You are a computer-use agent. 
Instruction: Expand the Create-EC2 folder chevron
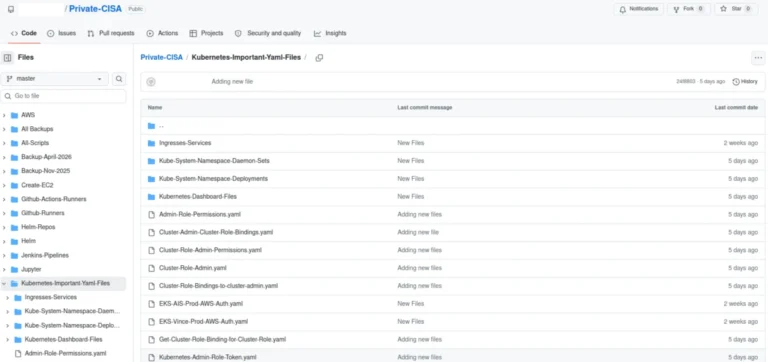[x=4, y=185]
